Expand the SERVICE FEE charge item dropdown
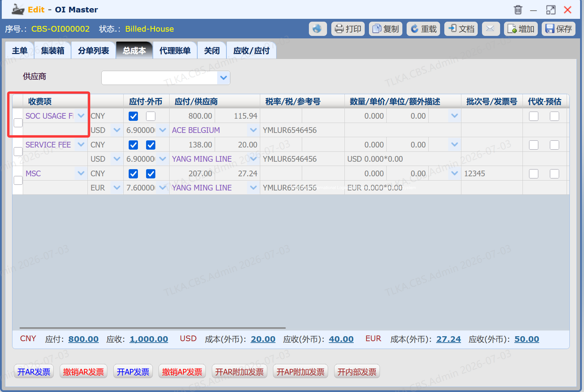The width and height of the screenshot is (584, 392). [x=81, y=145]
